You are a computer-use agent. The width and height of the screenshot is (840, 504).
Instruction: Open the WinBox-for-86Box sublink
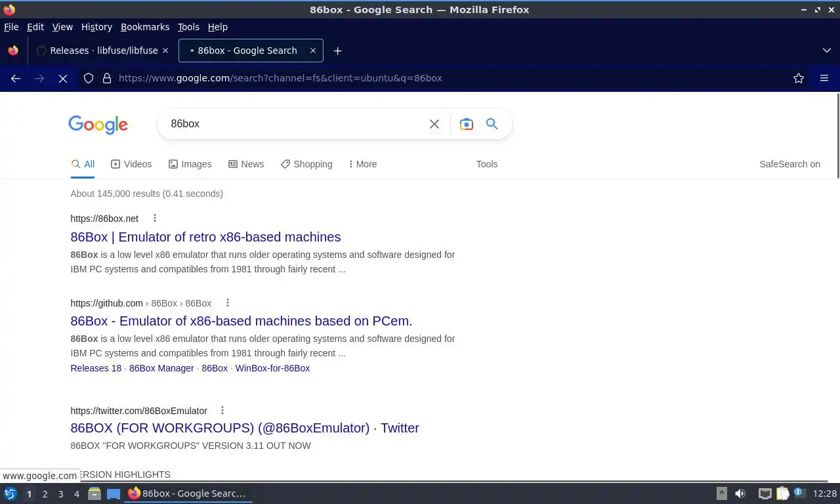click(272, 368)
